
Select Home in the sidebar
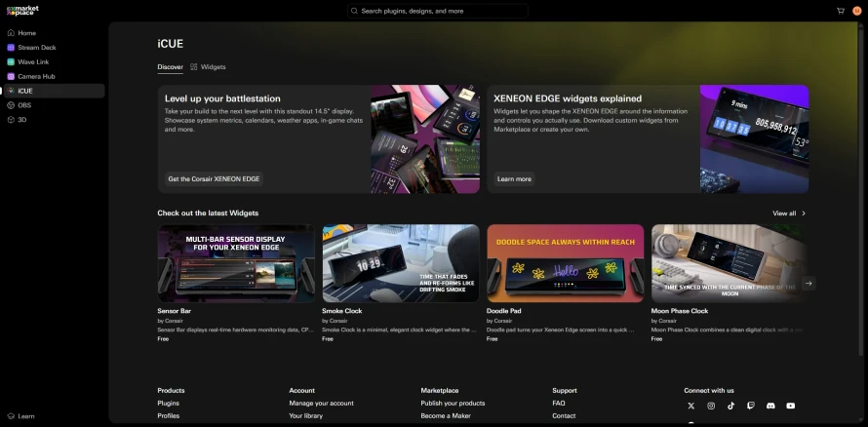(55, 33)
